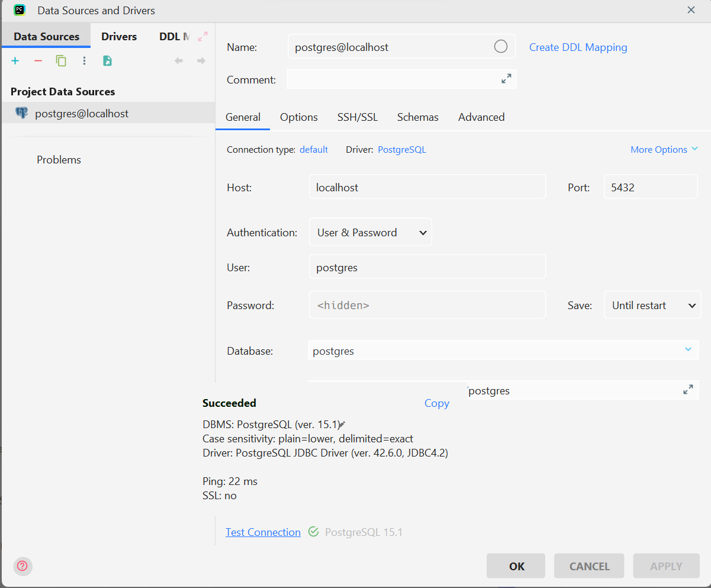Viewport: 711px width, 588px height.
Task: Switch to the Schemas tab
Action: [x=418, y=117]
